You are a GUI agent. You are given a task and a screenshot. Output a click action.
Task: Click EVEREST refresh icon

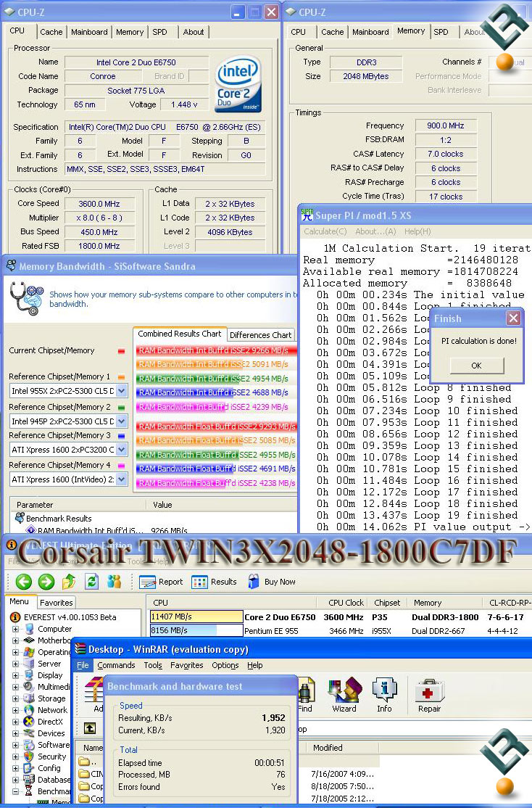(x=91, y=582)
